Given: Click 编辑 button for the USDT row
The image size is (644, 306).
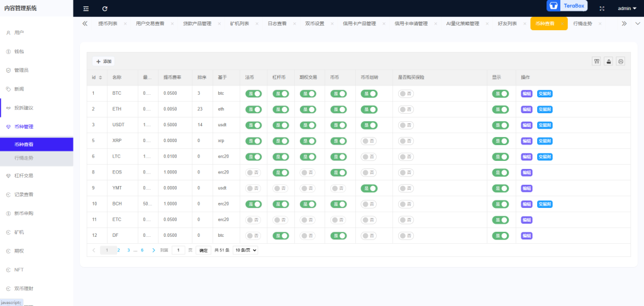Looking at the screenshot, I should point(526,125).
